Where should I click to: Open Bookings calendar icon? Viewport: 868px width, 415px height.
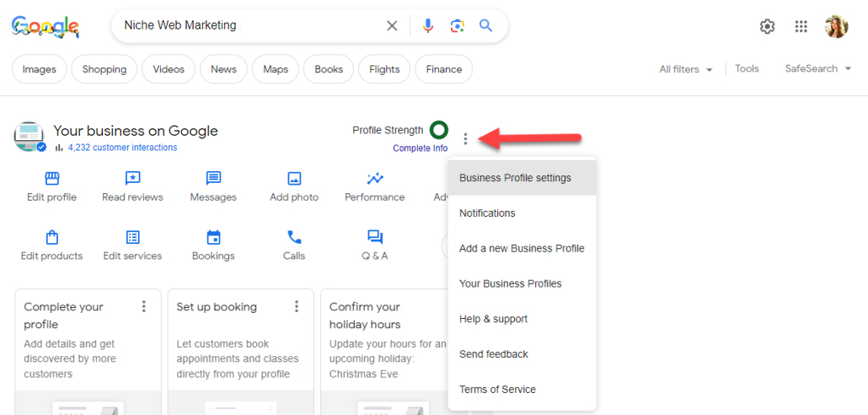(213, 238)
